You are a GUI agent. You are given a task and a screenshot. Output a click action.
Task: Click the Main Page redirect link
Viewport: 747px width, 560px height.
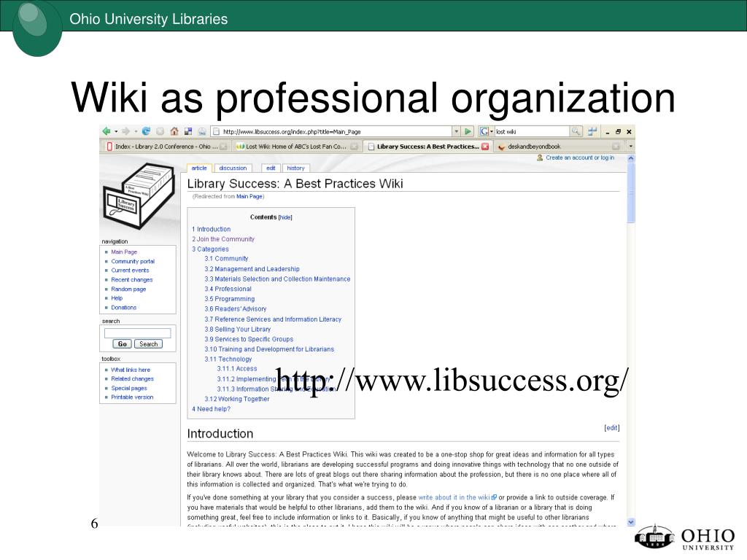249,196
